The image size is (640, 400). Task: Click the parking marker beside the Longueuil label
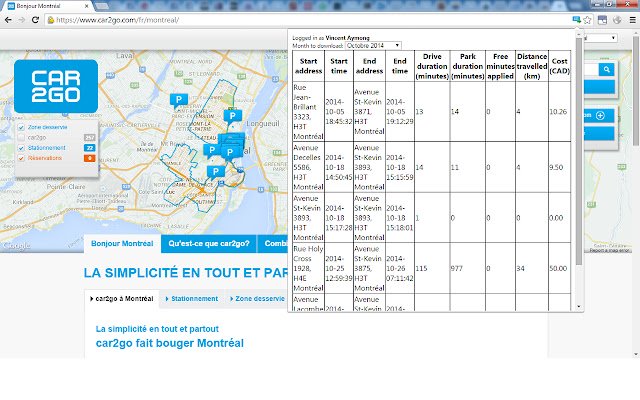click(x=233, y=117)
